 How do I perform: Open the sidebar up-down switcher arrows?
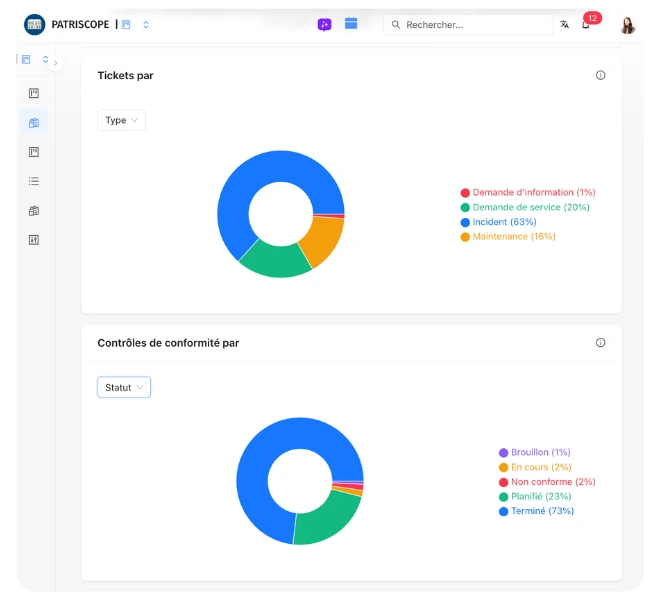[45, 59]
